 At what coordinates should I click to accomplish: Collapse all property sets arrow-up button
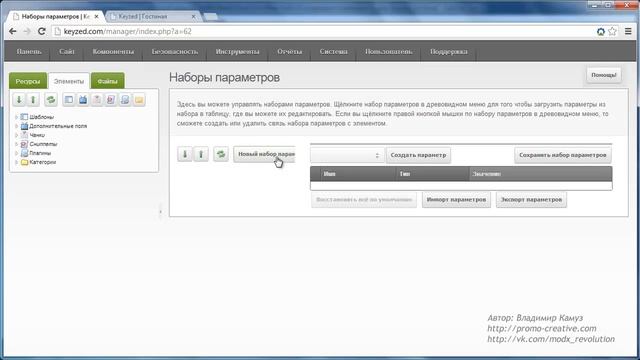click(201, 154)
